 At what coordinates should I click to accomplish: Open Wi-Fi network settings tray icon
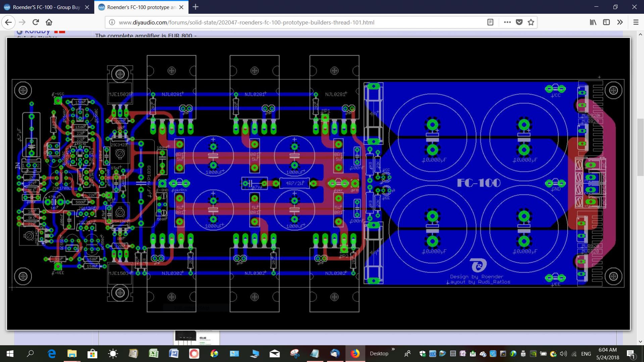(574, 354)
